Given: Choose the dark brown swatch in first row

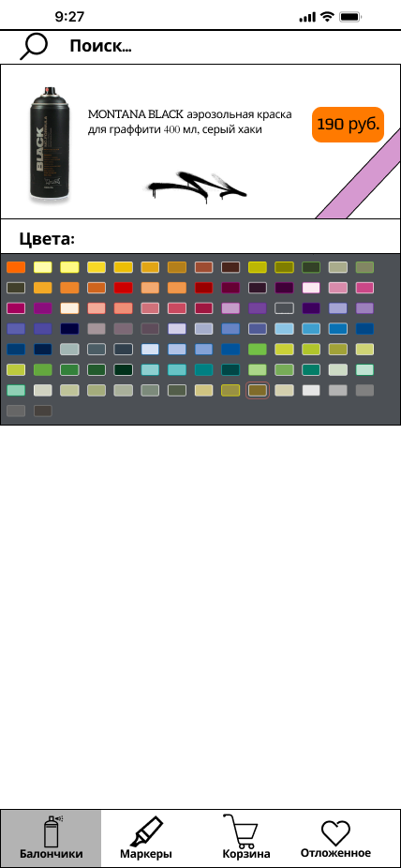Looking at the screenshot, I should point(230,267).
